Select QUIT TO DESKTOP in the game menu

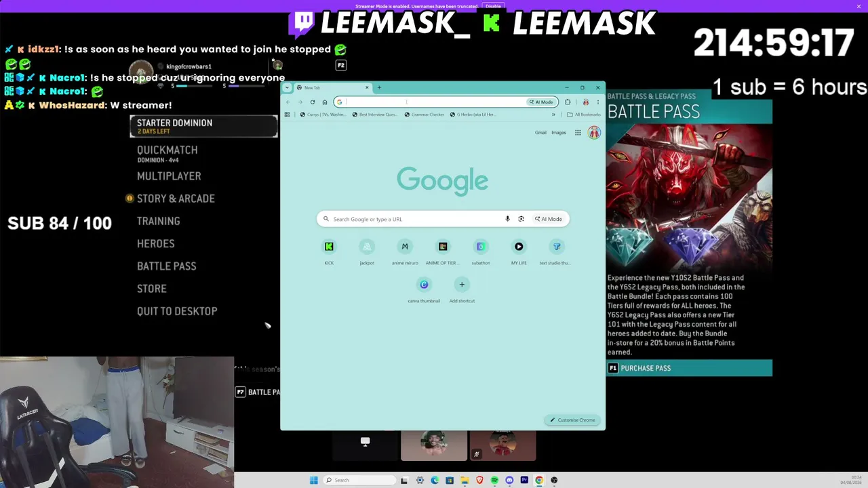(x=177, y=311)
